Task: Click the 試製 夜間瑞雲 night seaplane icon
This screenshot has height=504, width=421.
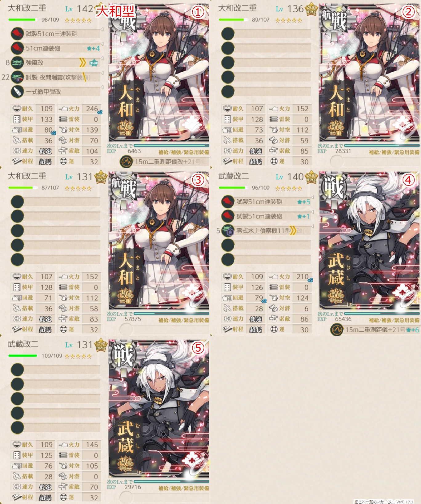Action: click(x=17, y=77)
